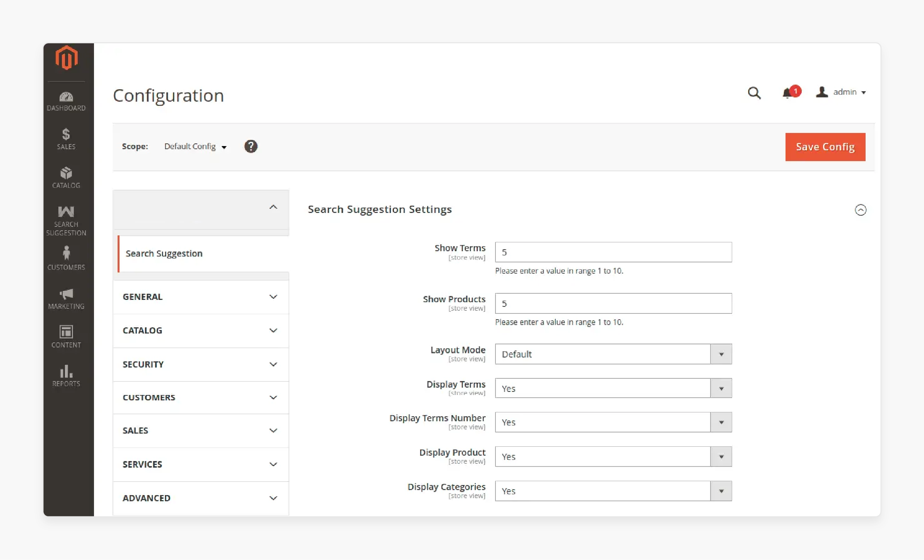Click the Scope label text

click(135, 146)
